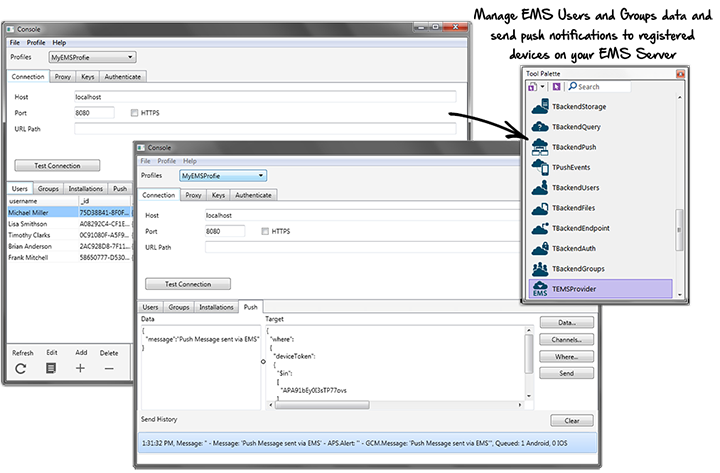This screenshot has width=720, height=473.
Task: Select user row Brian Anderson
Action: tap(70, 246)
